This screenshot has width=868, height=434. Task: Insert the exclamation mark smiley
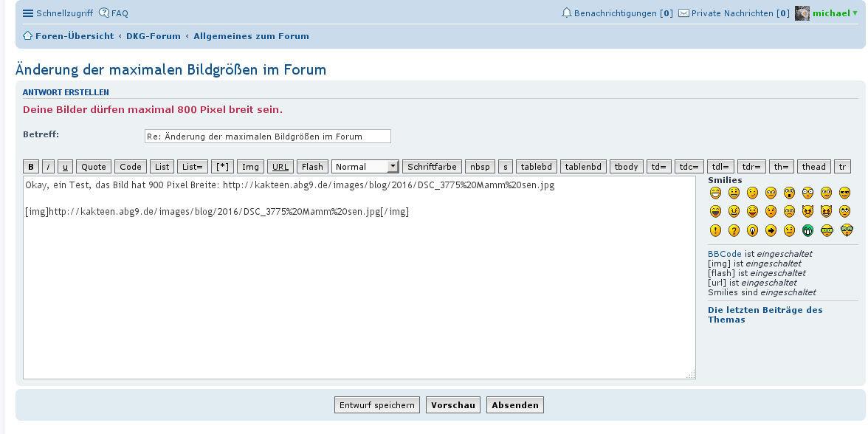click(714, 230)
